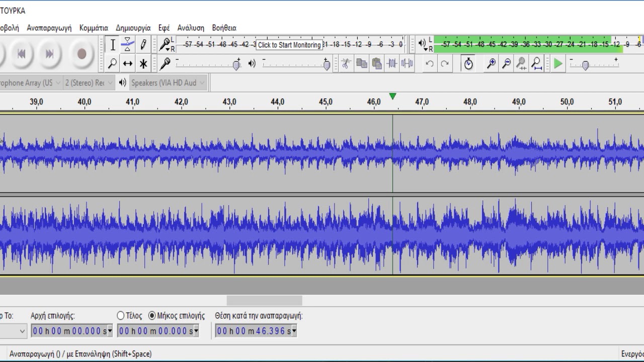Select the Τέλος radio button
Image resolution: width=644 pixels, height=362 pixels.
click(121, 316)
